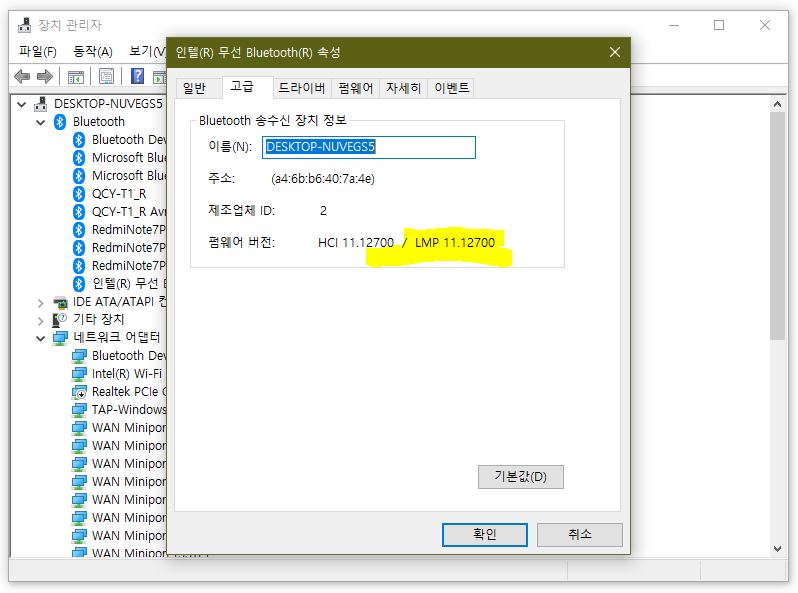Select the QCY-T1_R Avr tree row
This screenshot has height=593, width=798.
[120, 212]
